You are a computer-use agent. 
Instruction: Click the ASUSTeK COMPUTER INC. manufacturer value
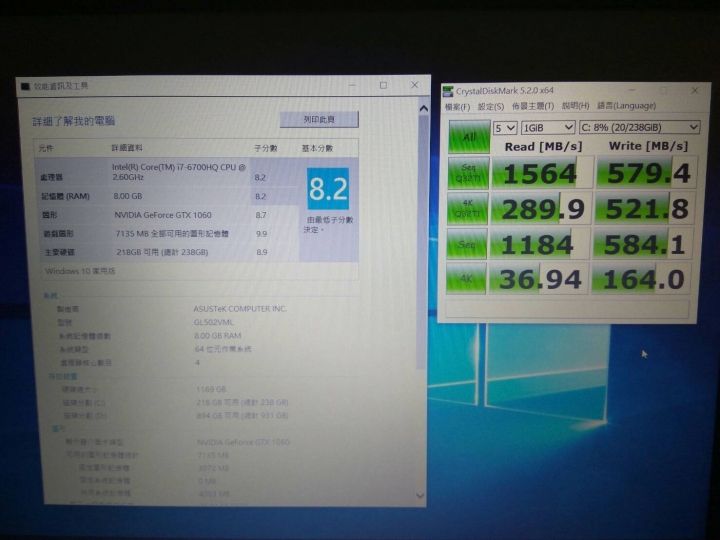(240, 309)
